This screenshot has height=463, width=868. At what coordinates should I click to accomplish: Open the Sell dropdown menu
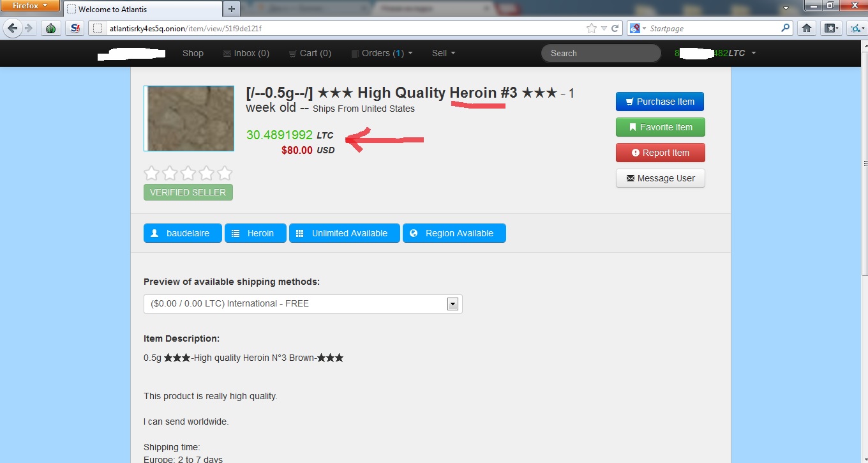444,53
